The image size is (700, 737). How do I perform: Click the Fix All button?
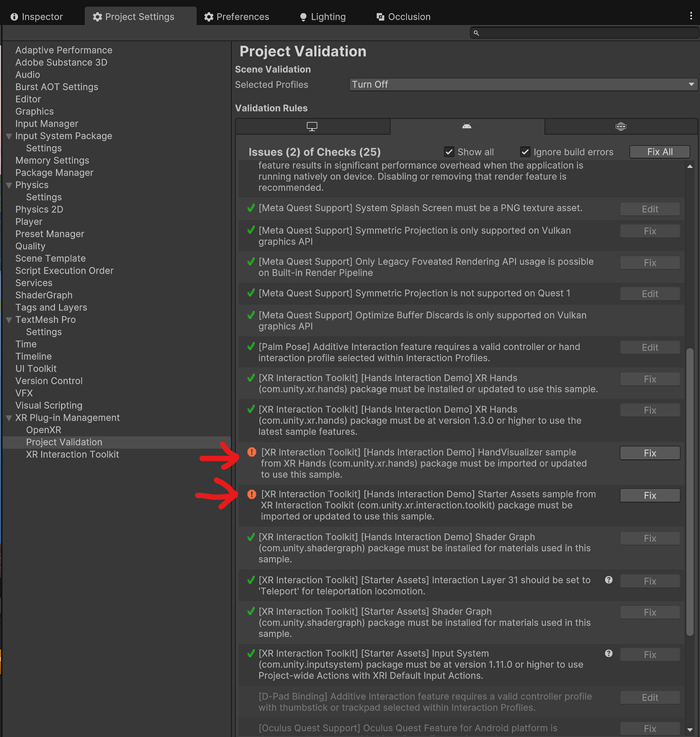click(660, 152)
